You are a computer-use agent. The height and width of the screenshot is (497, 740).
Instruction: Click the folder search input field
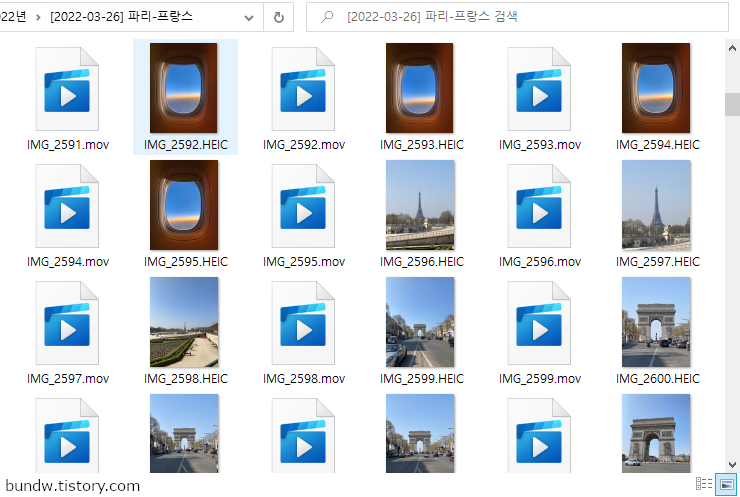(x=517, y=17)
